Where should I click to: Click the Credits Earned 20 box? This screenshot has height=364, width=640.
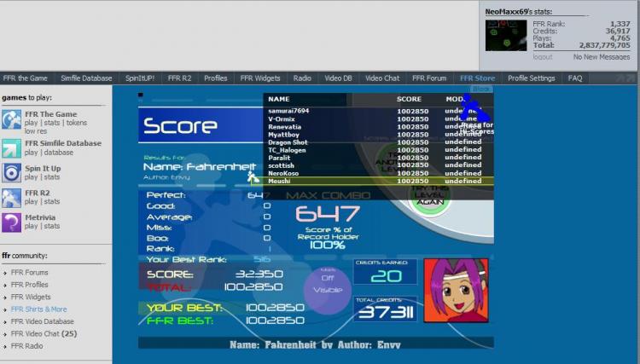click(x=386, y=272)
